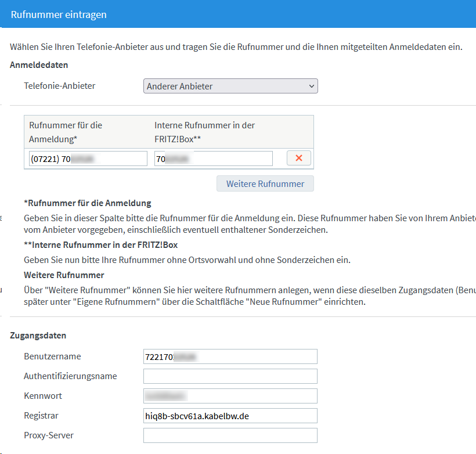This screenshot has height=454, width=476.
Task: Click the Zugangsdaten section heading
Action: [x=38, y=336]
